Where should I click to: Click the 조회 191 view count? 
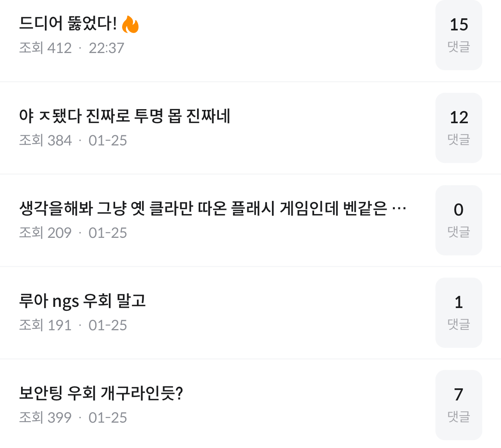(45, 325)
